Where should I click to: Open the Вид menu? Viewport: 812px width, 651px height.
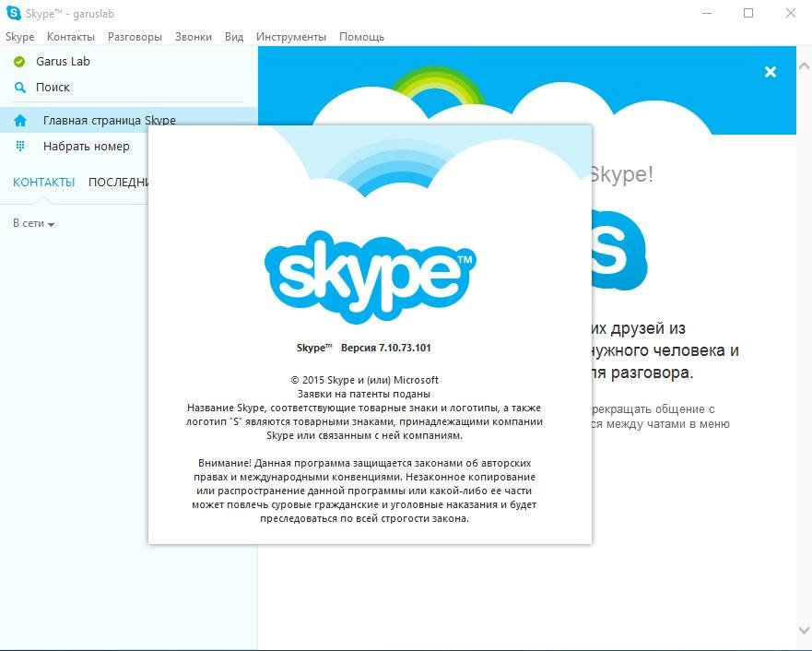coord(234,37)
